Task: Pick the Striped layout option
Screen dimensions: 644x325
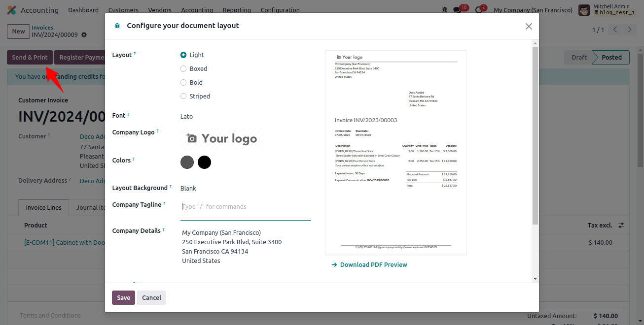Action: click(183, 97)
